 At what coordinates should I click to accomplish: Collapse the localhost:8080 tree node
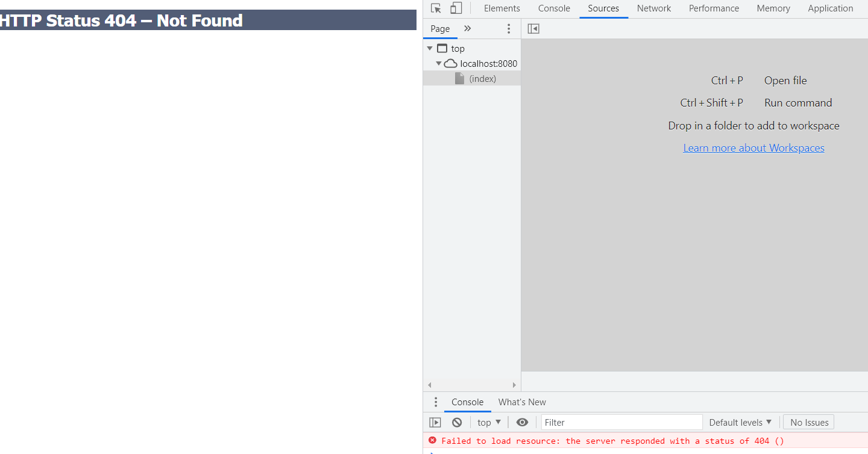pyautogui.click(x=439, y=63)
